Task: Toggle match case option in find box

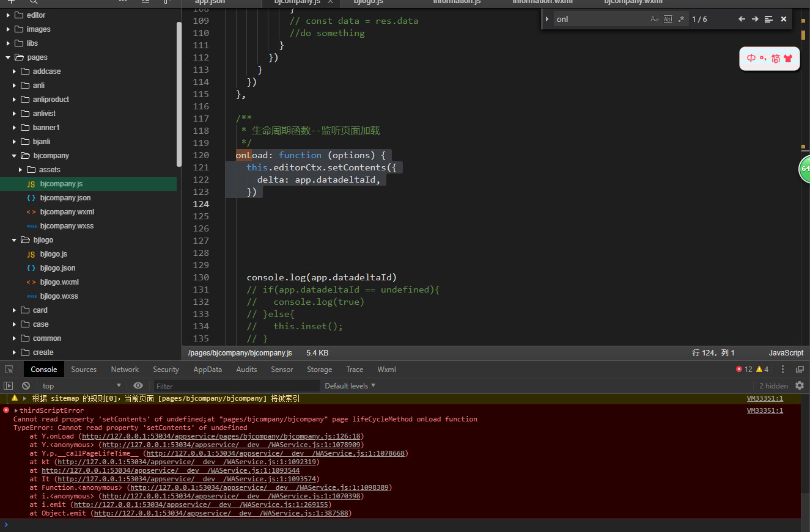Action: tap(654, 19)
